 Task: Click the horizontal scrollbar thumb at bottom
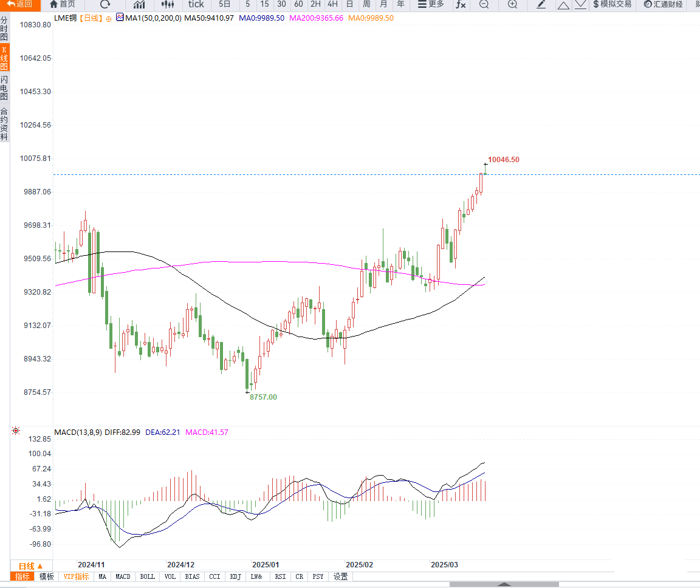[504, 584]
